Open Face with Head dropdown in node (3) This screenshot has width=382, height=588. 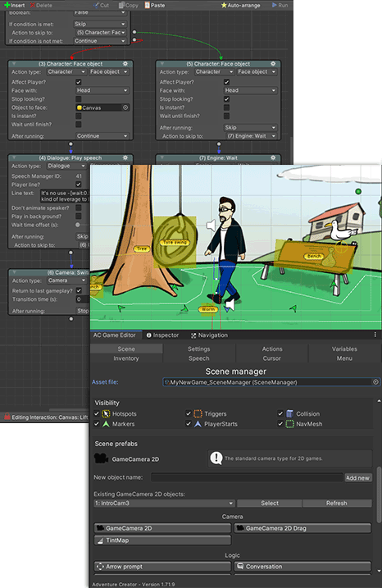[102, 90]
